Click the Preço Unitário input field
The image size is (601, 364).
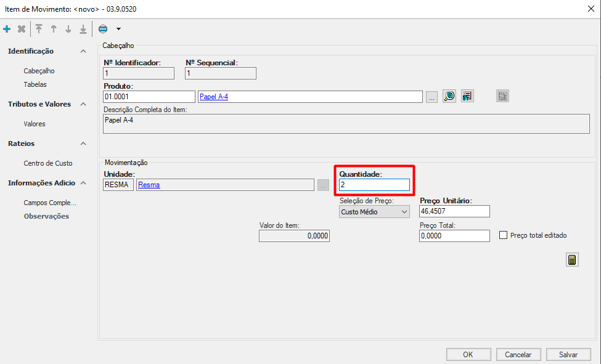click(454, 212)
